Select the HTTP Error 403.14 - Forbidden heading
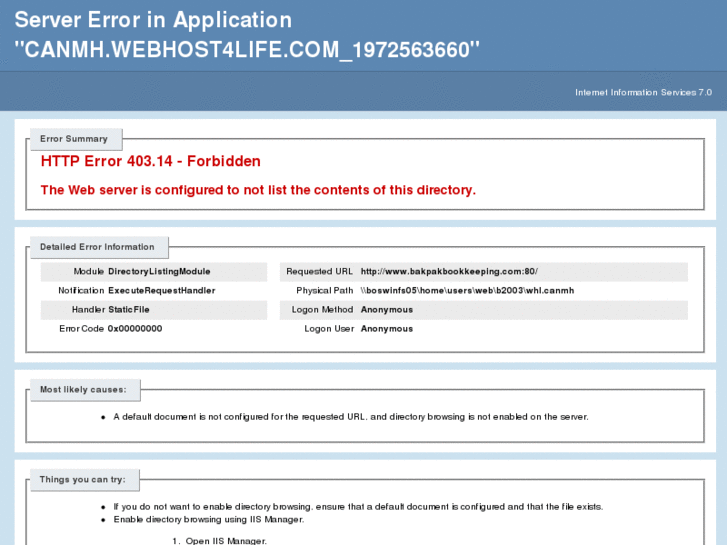727x545 pixels. tap(151, 161)
